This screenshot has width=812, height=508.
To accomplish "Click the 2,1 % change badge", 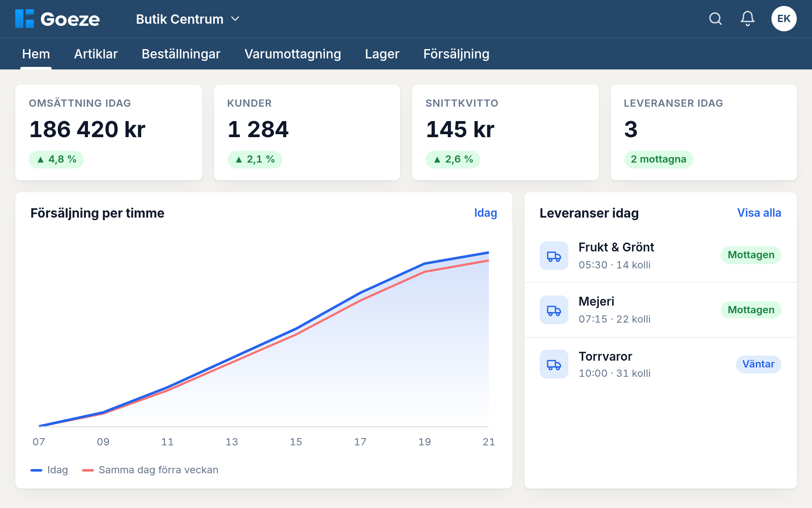I will coord(255,159).
